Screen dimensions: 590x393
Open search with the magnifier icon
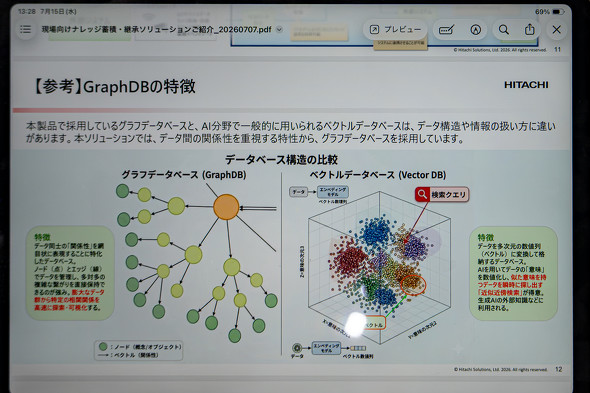(504, 29)
